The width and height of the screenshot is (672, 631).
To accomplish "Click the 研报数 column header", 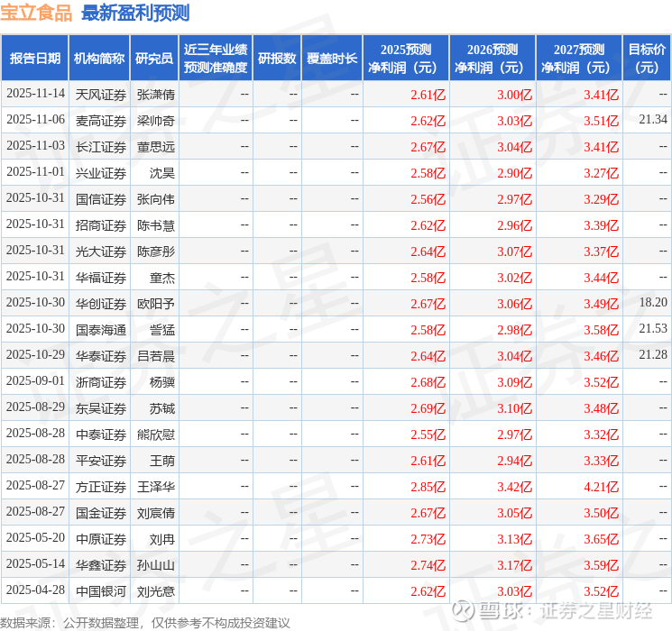I will [x=277, y=58].
